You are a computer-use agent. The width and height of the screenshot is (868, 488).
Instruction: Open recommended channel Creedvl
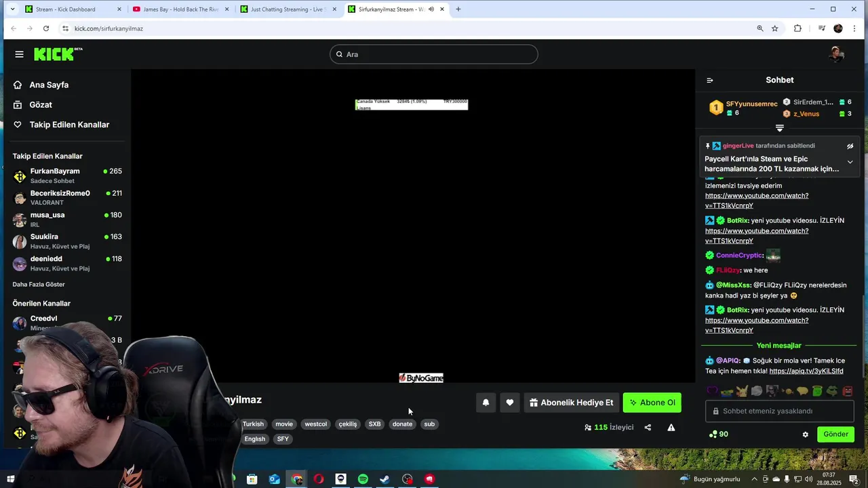[x=67, y=322]
